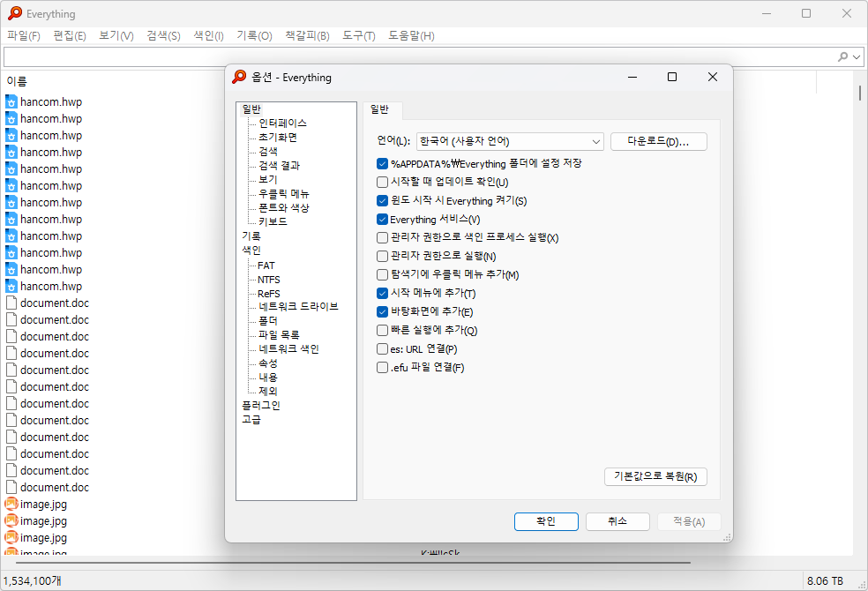The width and height of the screenshot is (868, 591).
Task: Confirm with the 확인 button
Action: (546, 521)
